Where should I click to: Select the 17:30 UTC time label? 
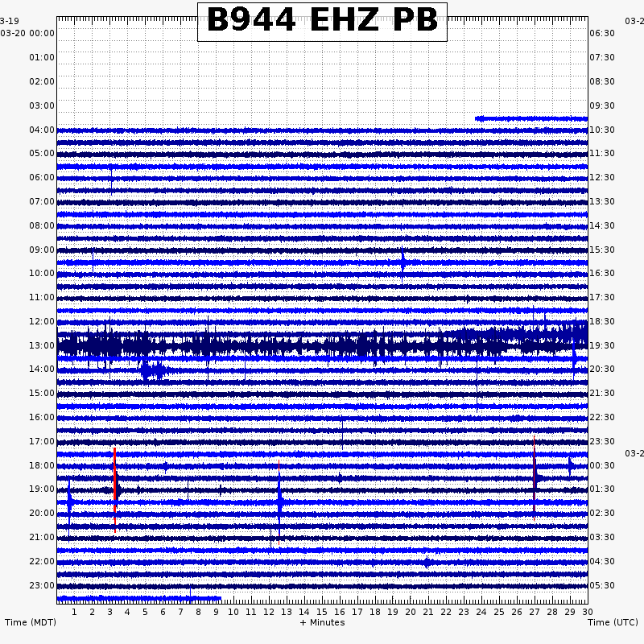pos(602,297)
